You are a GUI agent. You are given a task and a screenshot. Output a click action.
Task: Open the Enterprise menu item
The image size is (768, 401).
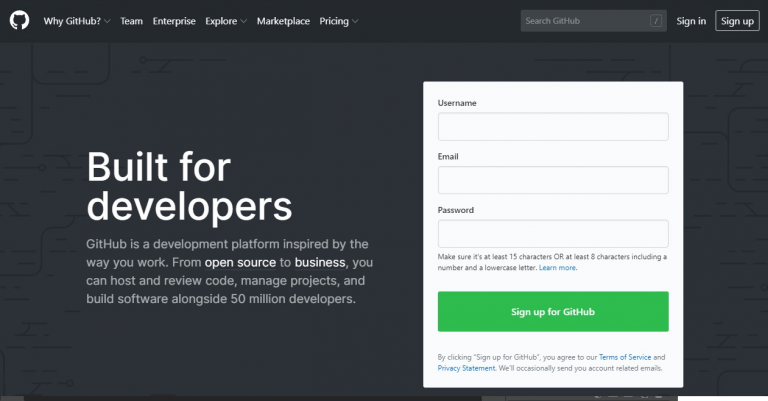click(x=174, y=21)
